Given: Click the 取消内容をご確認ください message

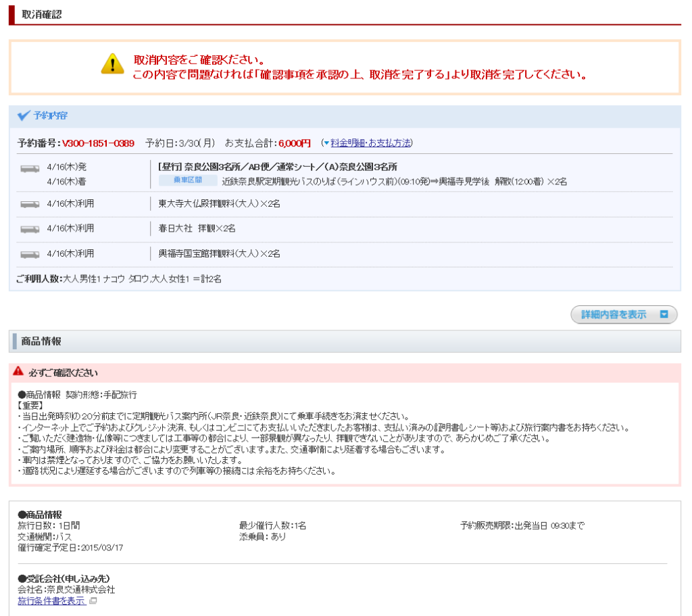Looking at the screenshot, I should pyautogui.click(x=199, y=60).
